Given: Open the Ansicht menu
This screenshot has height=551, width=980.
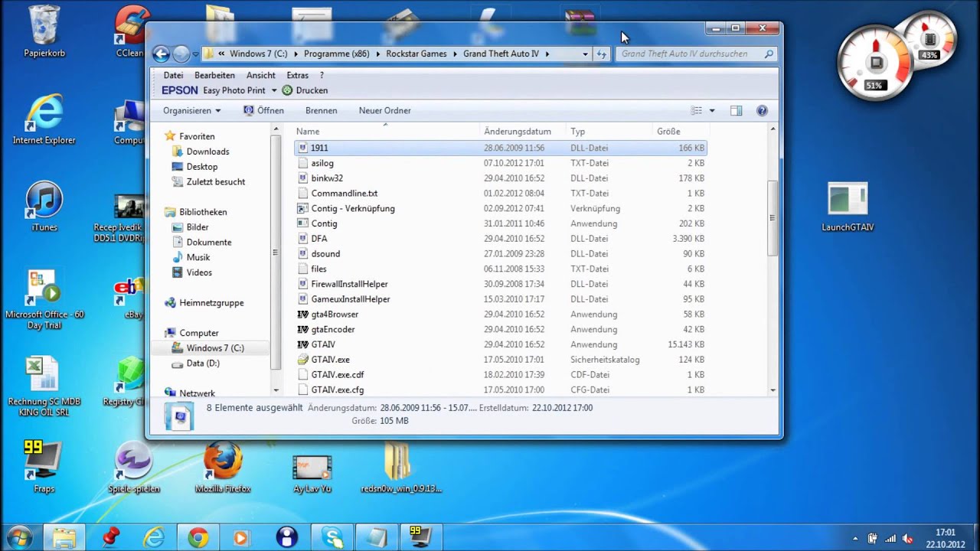Looking at the screenshot, I should pos(261,75).
